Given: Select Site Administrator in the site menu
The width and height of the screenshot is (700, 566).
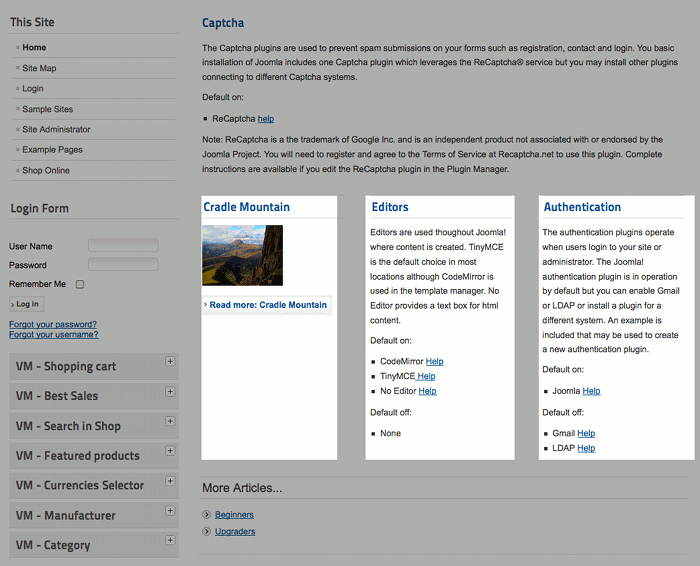Looking at the screenshot, I should tap(56, 129).
